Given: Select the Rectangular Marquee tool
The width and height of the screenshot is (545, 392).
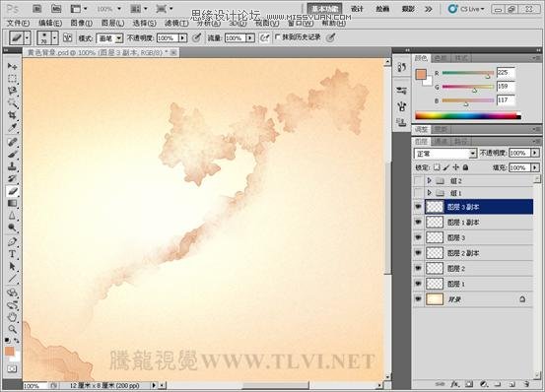Looking at the screenshot, I should 12,79.
